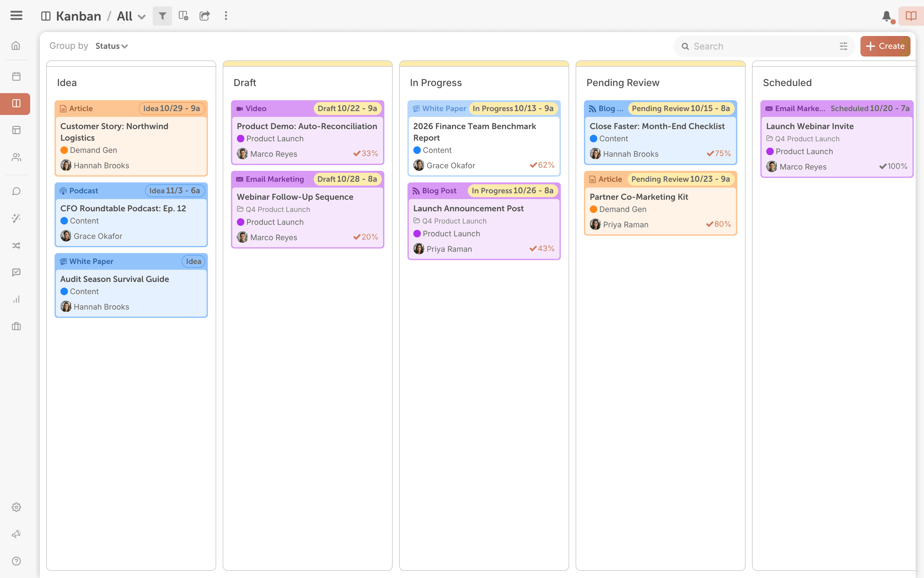924x578 pixels.
Task: Open Product Demo: Auto-Reconciliation card
Action: (307, 133)
